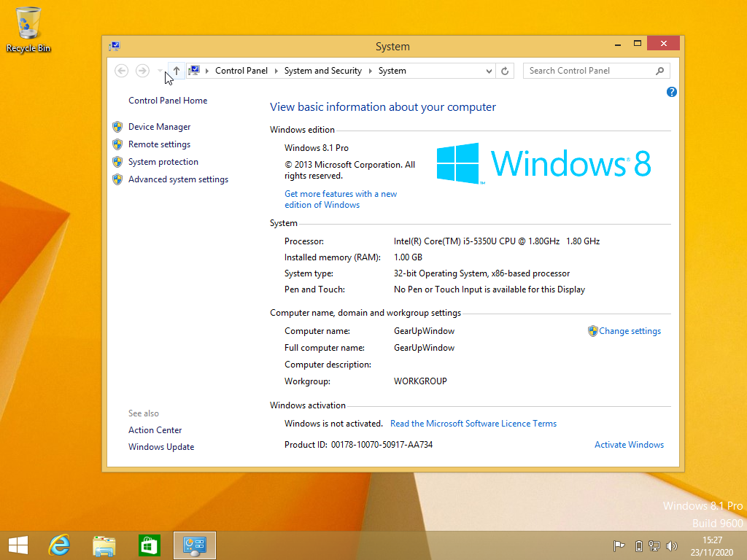
Task: Select the processor value Intel Core i5-5350U
Action: tap(496, 241)
